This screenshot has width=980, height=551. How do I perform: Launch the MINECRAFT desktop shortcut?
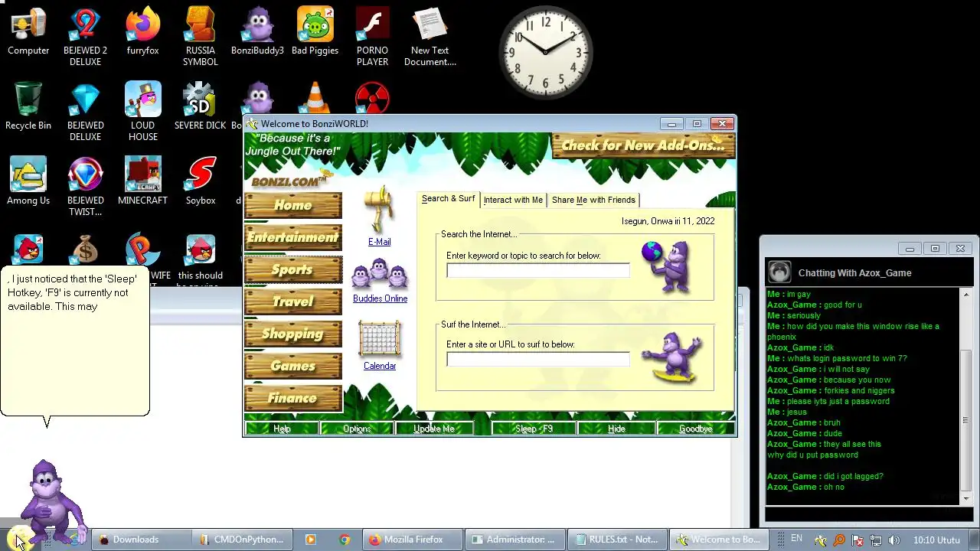(142, 181)
